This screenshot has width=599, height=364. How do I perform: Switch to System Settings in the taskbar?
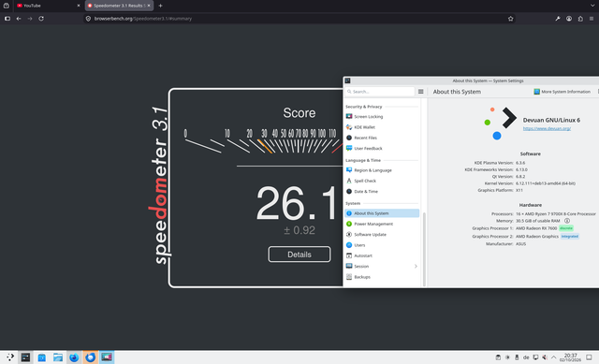point(107,357)
